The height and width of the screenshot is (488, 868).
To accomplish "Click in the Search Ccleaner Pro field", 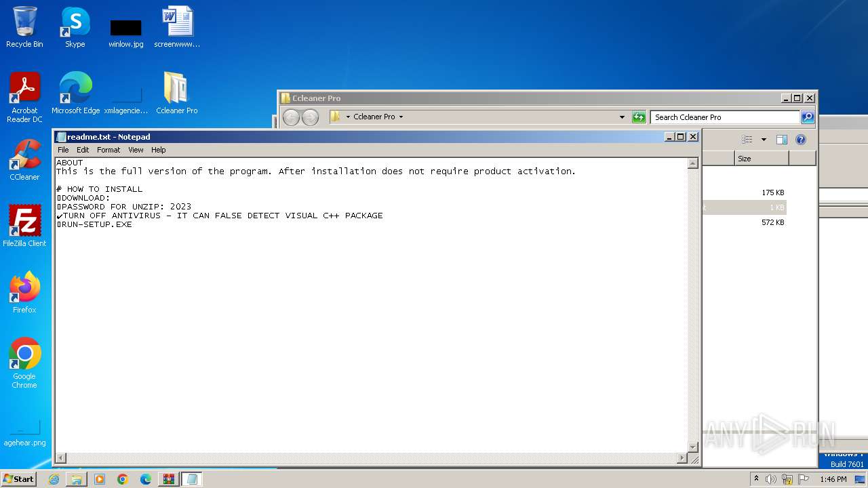I will click(725, 117).
